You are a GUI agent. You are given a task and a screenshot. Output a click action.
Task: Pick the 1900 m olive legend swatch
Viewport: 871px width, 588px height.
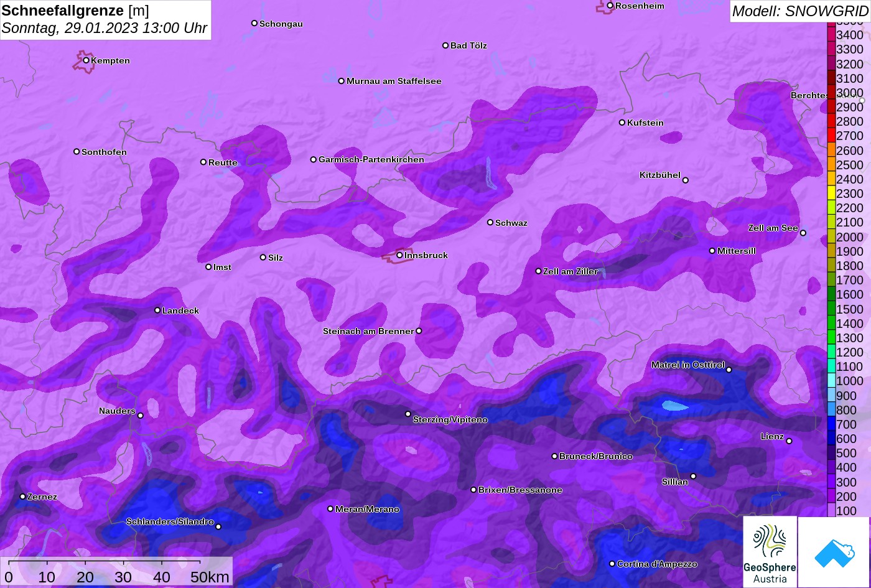[x=831, y=251]
